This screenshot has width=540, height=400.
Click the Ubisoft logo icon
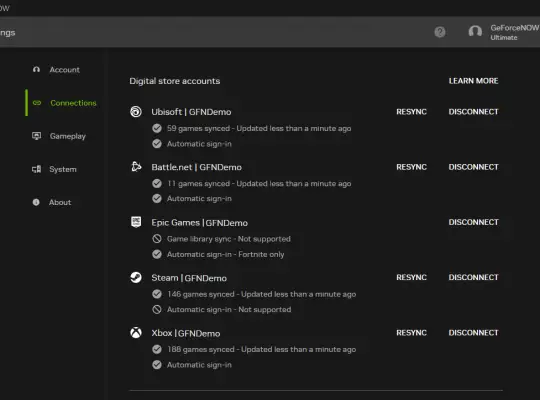click(136, 112)
